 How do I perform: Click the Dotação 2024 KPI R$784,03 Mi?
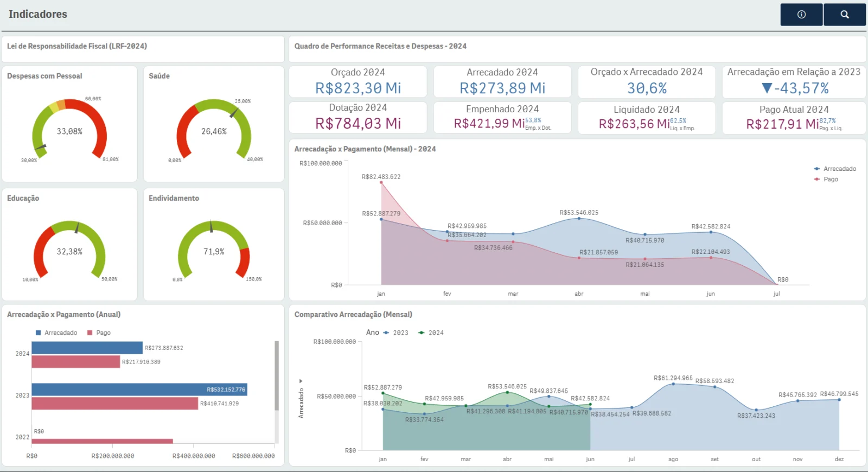coord(358,124)
